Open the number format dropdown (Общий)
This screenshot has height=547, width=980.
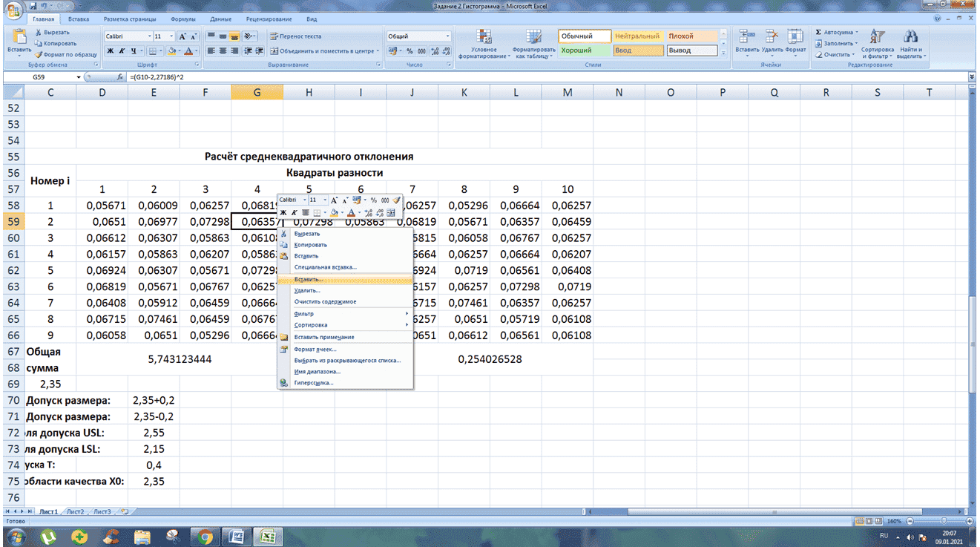pos(447,36)
